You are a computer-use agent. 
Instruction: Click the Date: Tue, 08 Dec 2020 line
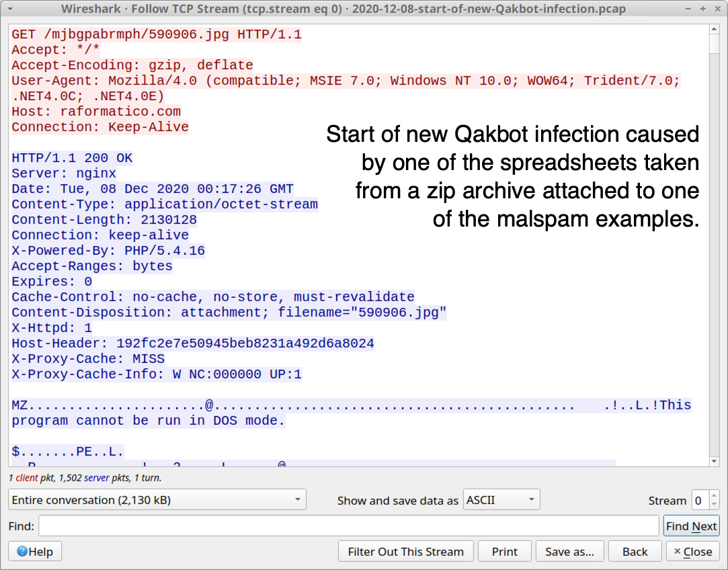click(153, 189)
